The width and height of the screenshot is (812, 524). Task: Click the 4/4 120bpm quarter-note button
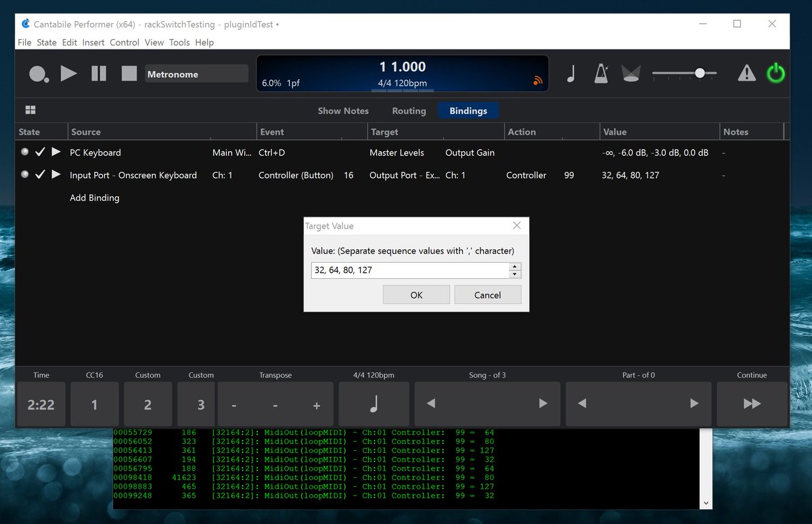374,405
